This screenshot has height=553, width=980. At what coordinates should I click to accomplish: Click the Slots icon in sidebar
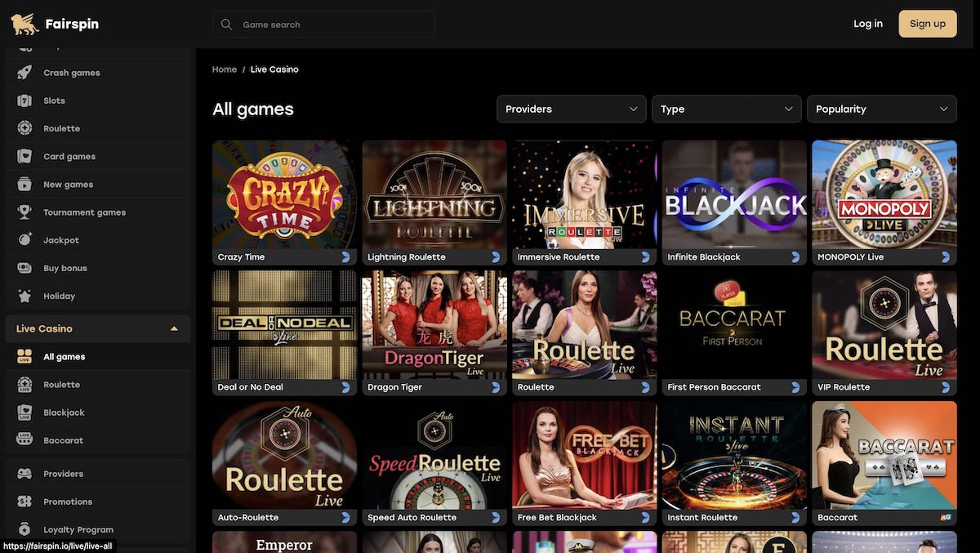[x=24, y=100]
